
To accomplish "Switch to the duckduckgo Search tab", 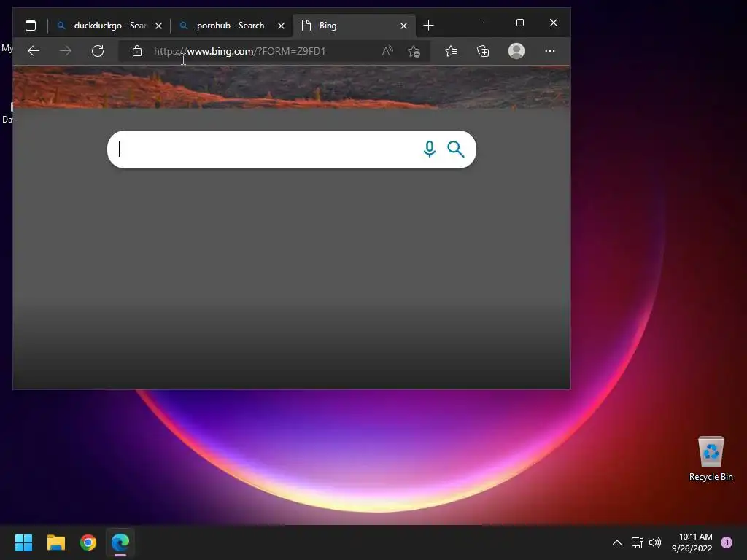I will tap(109, 26).
